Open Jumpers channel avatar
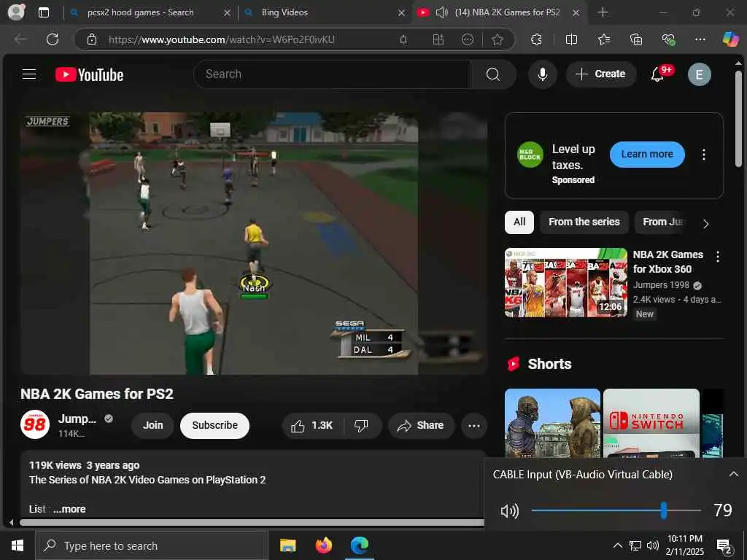Image resolution: width=747 pixels, height=560 pixels. 35,424
